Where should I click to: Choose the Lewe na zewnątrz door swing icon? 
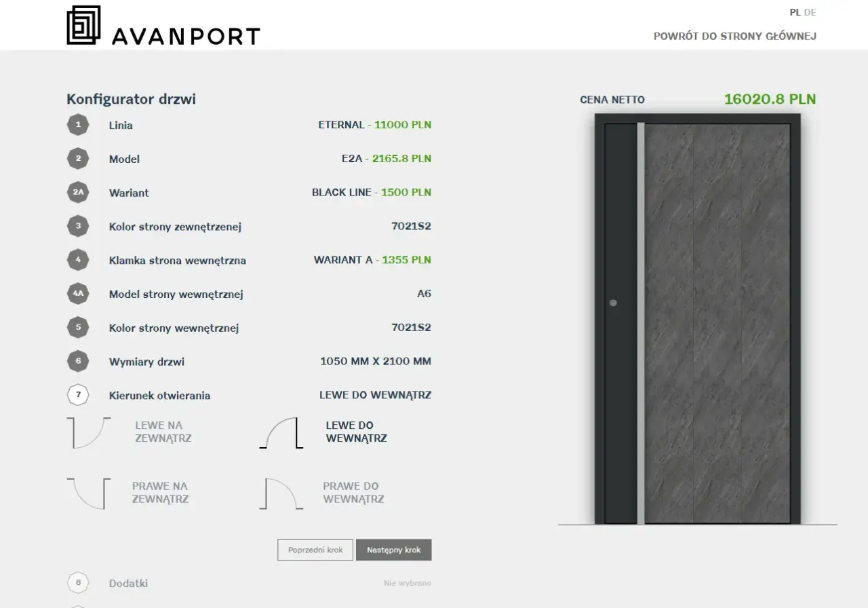point(89,433)
